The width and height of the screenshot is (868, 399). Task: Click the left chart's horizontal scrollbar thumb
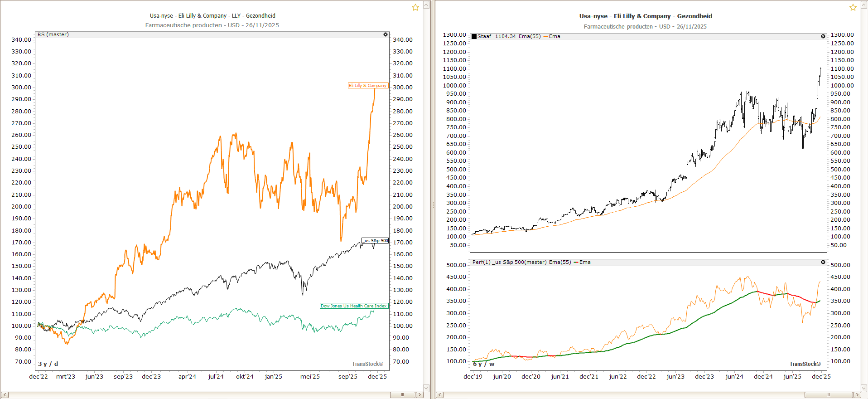[402, 395]
